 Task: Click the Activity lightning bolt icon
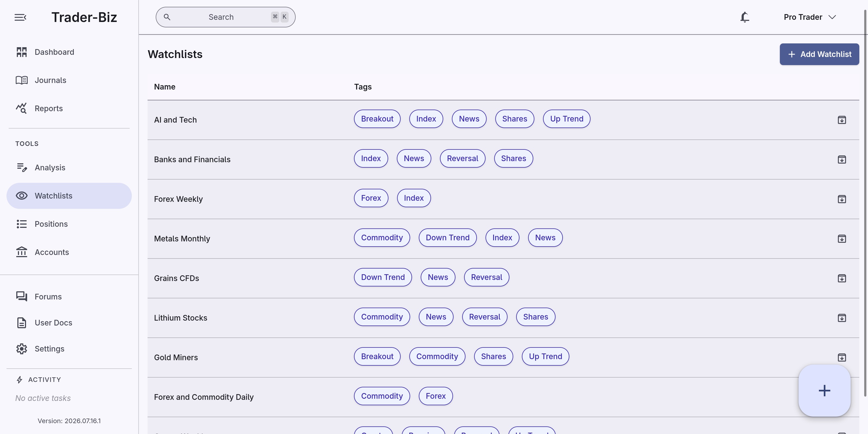[x=20, y=380]
